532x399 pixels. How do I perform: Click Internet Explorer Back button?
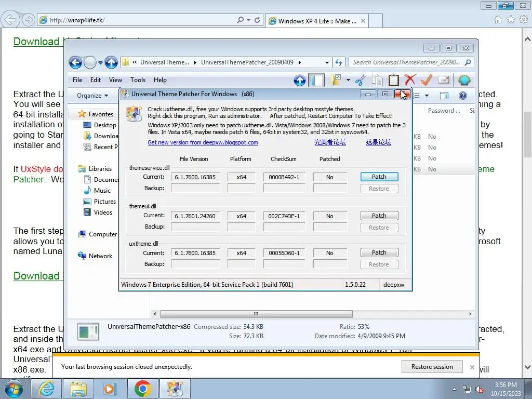10,20
